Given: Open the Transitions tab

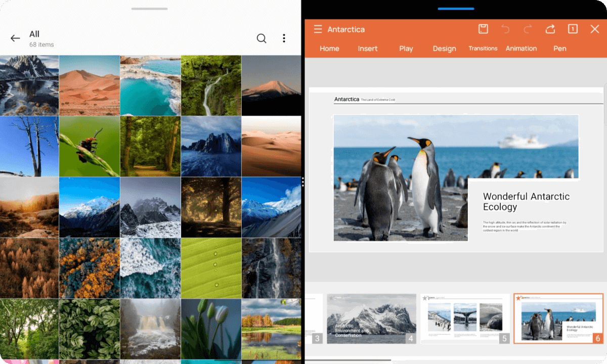Looking at the screenshot, I should [483, 49].
